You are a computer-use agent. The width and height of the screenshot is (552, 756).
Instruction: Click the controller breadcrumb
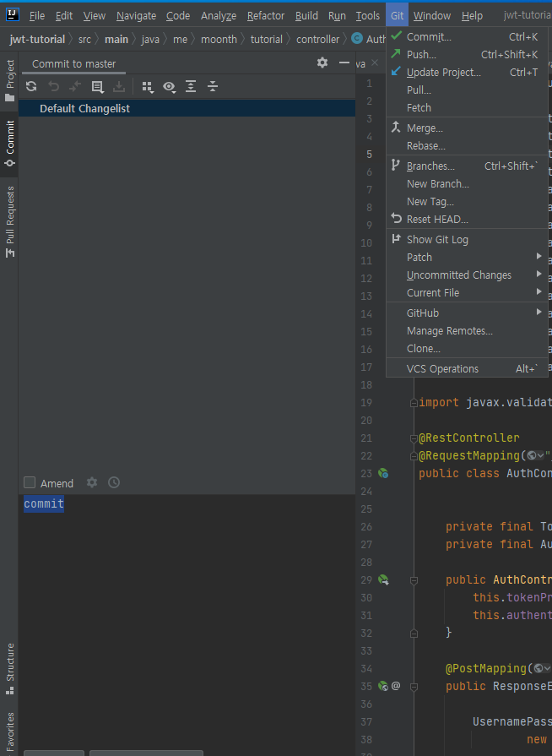tap(317, 39)
